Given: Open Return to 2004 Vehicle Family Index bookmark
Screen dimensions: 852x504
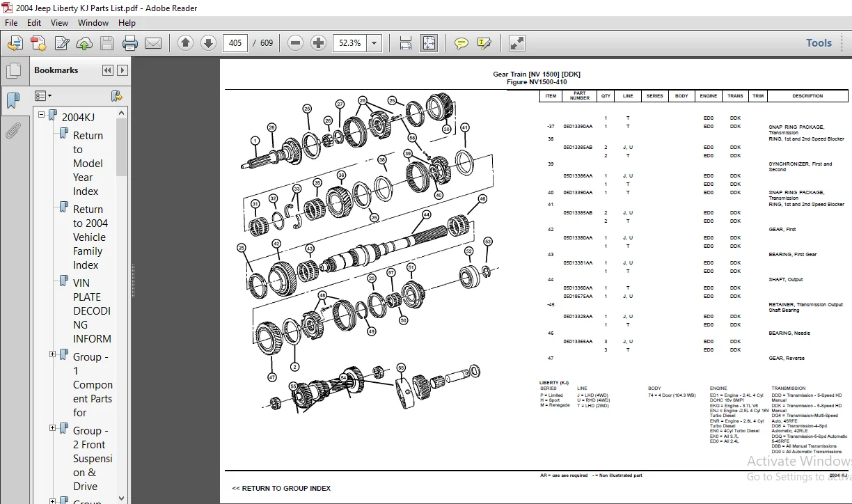Looking at the screenshot, I should pyautogui.click(x=90, y=237).
